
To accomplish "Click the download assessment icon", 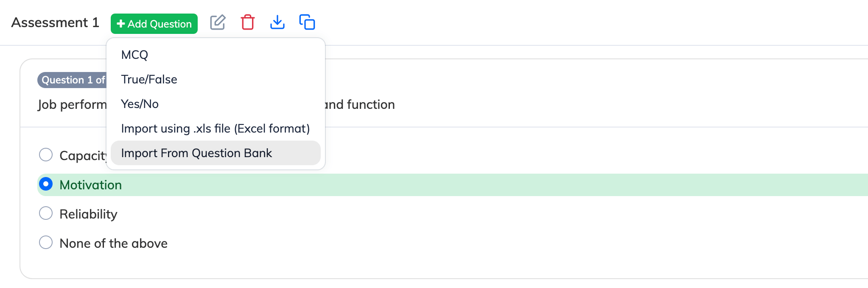I will click(x=277, y=22).
